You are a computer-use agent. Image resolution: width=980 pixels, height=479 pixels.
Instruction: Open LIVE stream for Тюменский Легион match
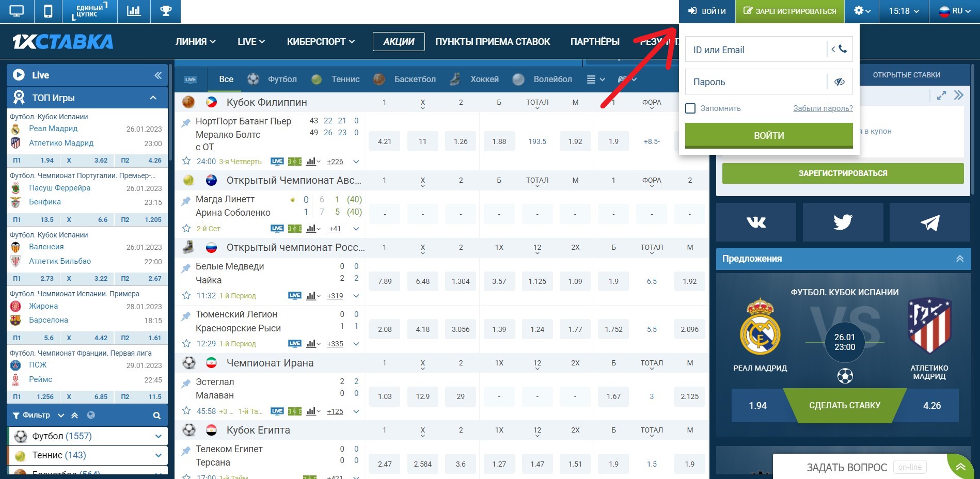tap(295, 343)
